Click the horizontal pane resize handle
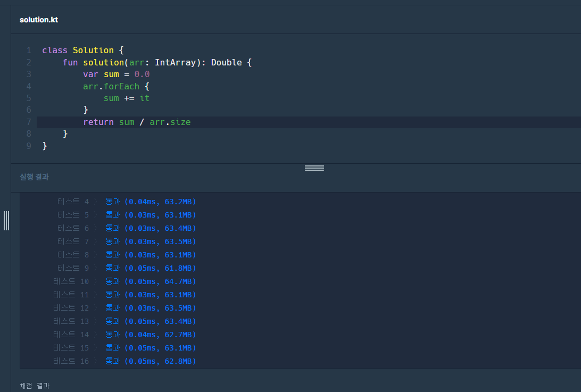581x392 pixels. click(314, 168)
